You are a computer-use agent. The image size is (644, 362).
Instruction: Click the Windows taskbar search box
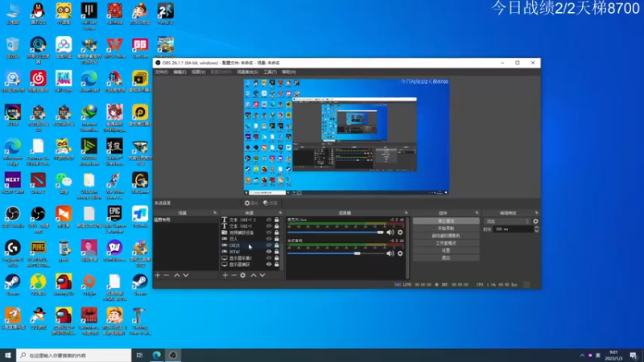(x=74, y=355)
